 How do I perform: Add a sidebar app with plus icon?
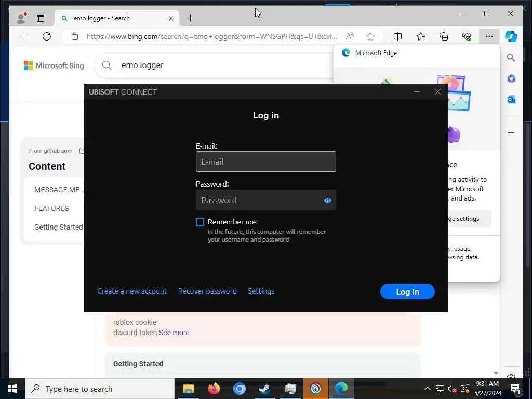511,132
